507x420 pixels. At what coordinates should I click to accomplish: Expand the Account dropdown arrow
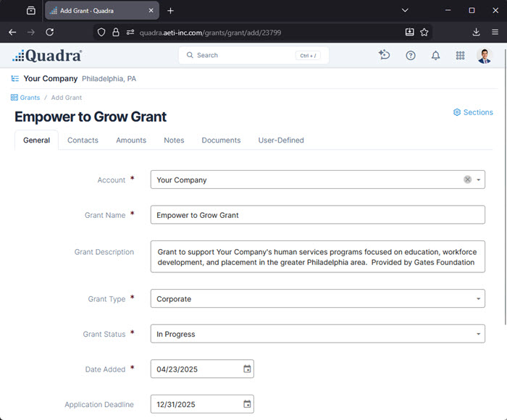click(479, 180)
